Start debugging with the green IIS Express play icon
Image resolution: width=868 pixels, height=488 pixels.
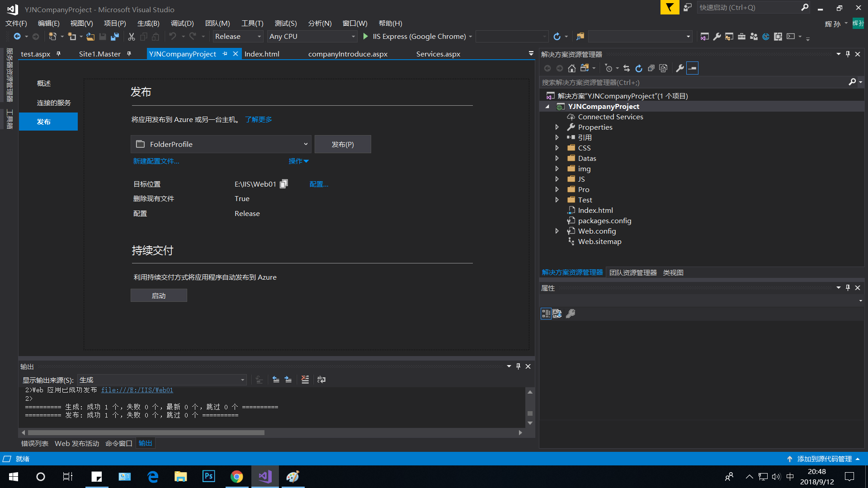coord(365,37)
